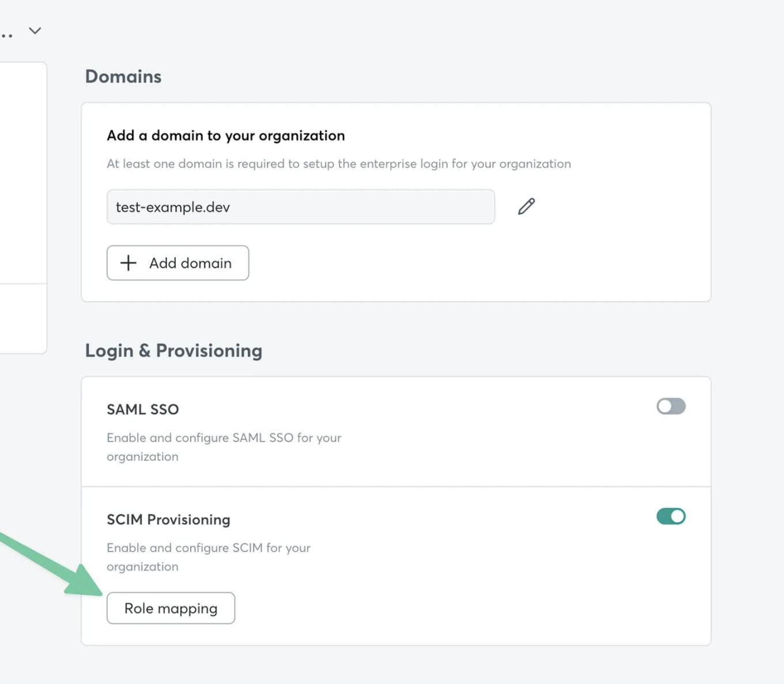Click the lower left sidebar card section
This screenshot has height=684, width=784.
click(x=23, y=319)
